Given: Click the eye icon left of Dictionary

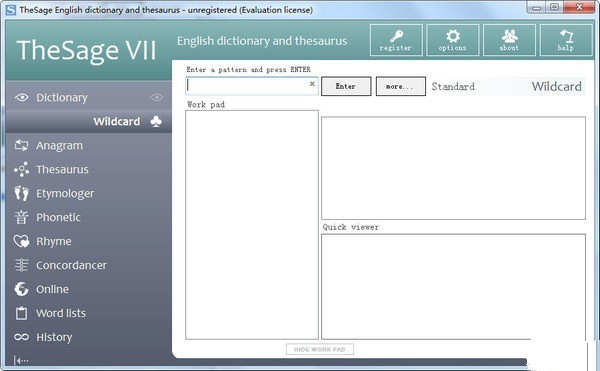Looking at the screenshot, I should click(x=21, y=98).
